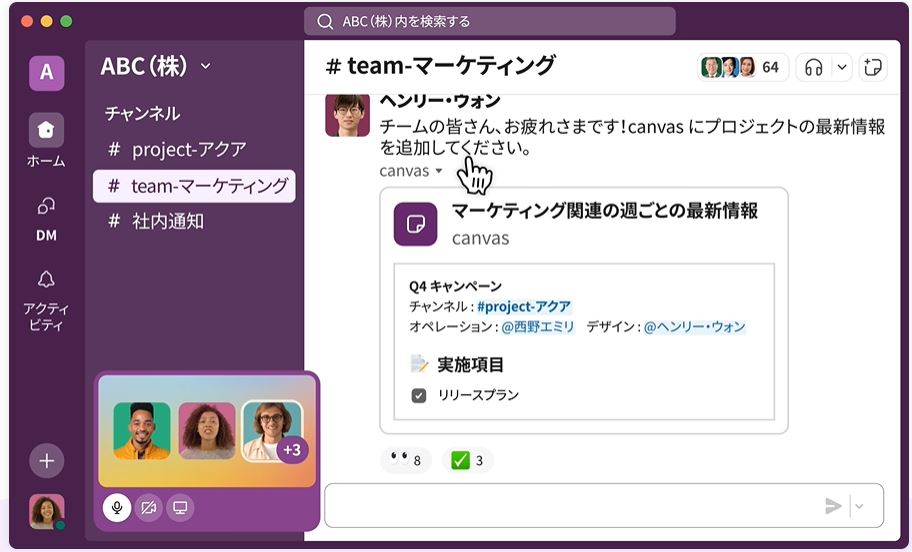Screen dimensions: 912x552
Task: Click ヘンリー・ウォン's message avatar
Action: [x=347, y=115]
